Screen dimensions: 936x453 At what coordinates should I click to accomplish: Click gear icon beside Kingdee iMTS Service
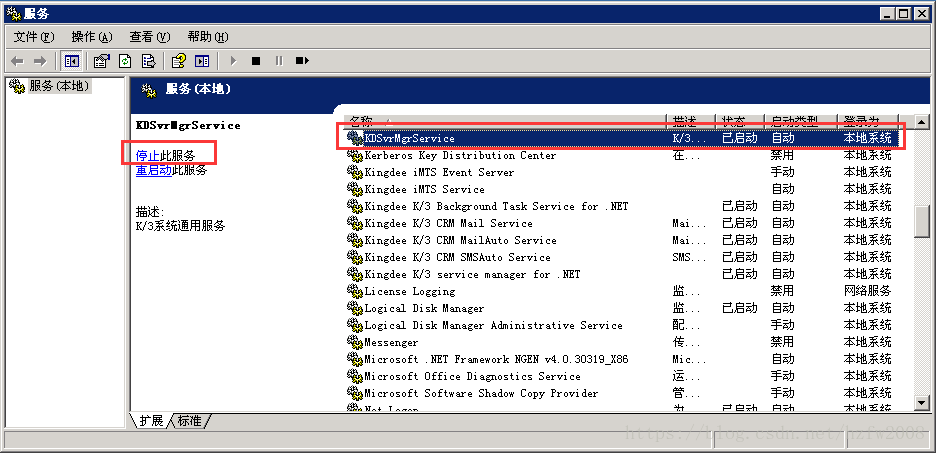coord(355,190)
